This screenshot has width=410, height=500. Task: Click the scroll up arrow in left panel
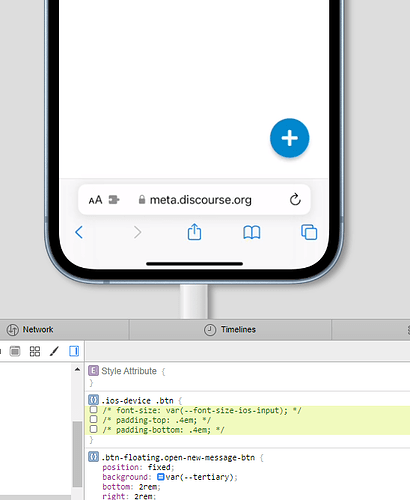pyautogui.click(x=77, y=369)
